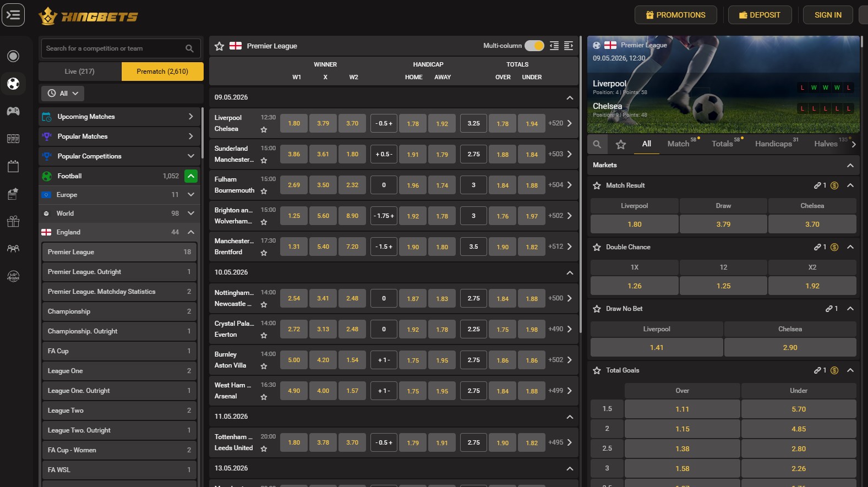Image resolution: width=868 pixels, height=487 pixels.
Task: Click the SIGN IN button
Action: [828, 15]
